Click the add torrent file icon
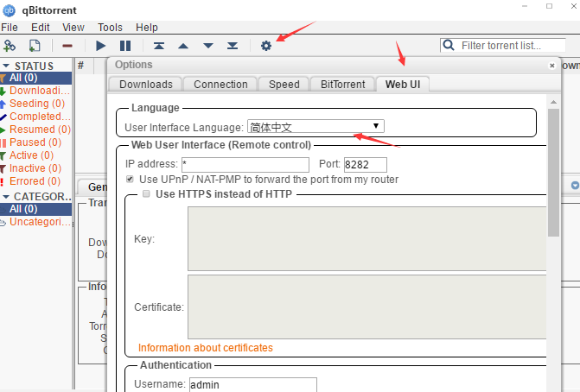The width and height of the screenshot is (580, 392). tap(35, 45)
